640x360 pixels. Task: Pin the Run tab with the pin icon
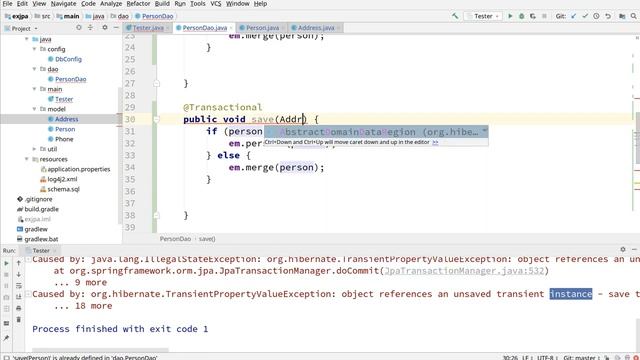(x=7, y=338)
